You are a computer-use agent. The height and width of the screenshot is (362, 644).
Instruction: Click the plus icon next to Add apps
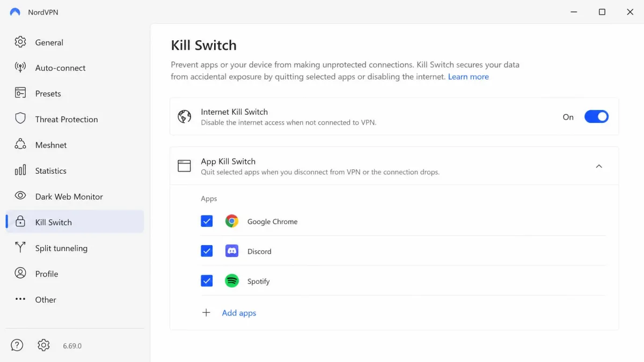[x=206, y=313]
